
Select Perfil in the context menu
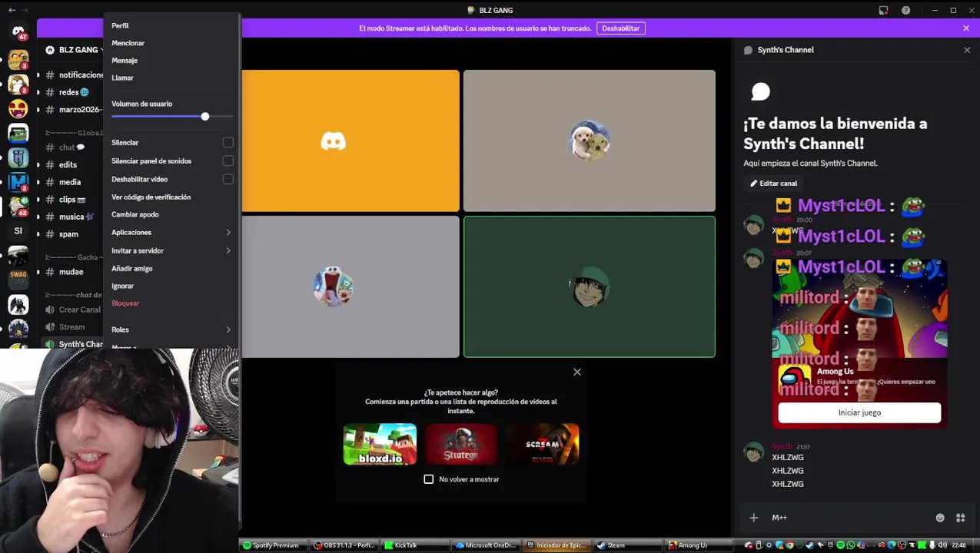[171, 25]
